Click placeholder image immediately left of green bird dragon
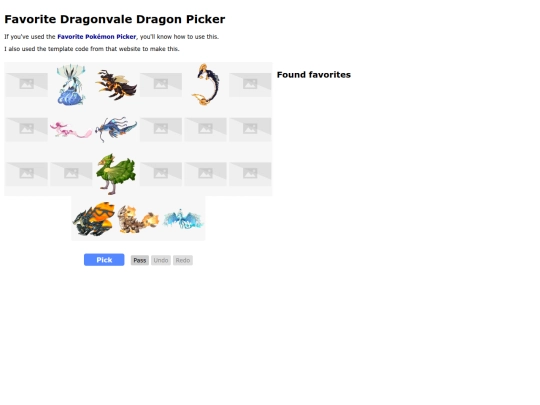Image resolution: width=540 pixels, height=405 pixels. pos(71,174)
